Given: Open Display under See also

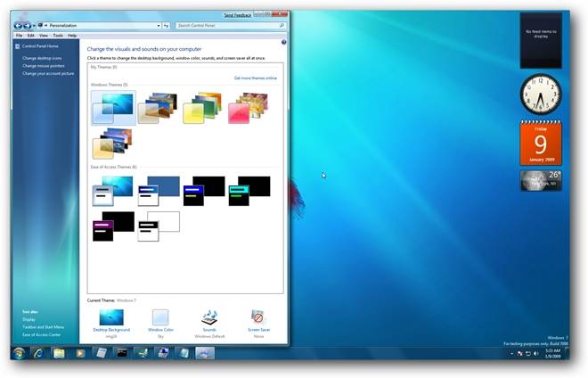Looking at the screenshot, I should pyautogui.click(x=29, y=319).
